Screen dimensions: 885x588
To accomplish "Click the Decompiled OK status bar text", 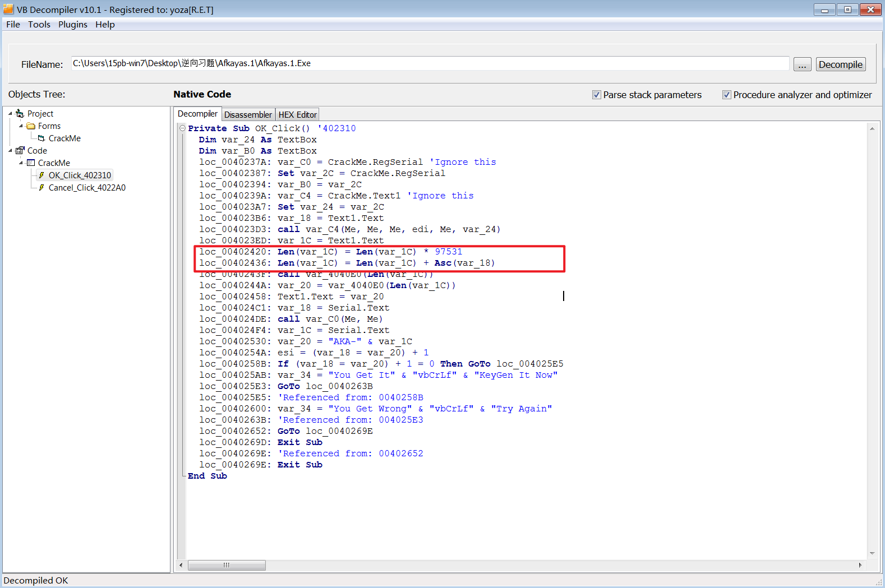I will [36, 581].
